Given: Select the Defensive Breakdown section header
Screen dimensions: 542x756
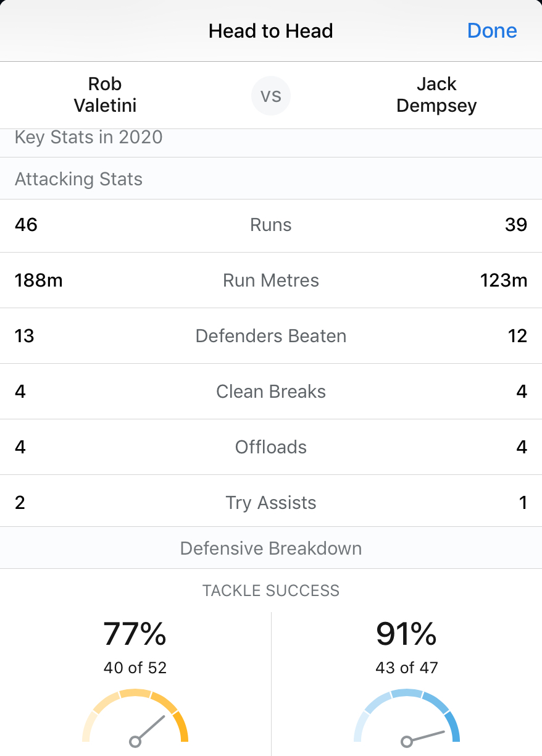Looking at the screenshot, I should click(271, 548).
